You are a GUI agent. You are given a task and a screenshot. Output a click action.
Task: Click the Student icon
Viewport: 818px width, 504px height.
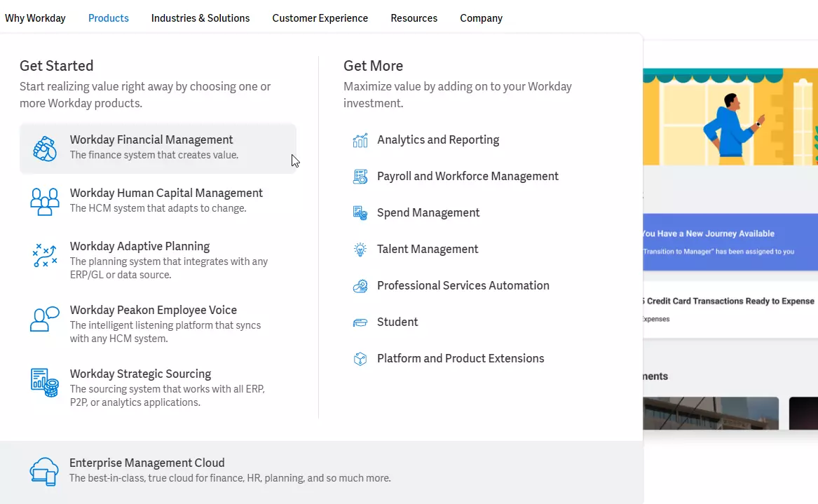[360, 322]
